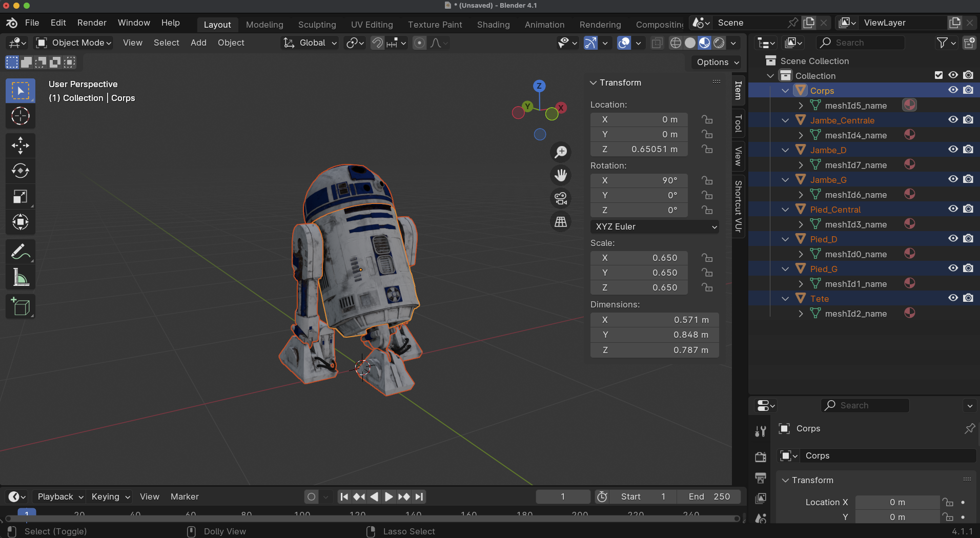Image resolution: width=980 pixels, height=538 pixels.
Task: Switch to the Shading workspace tab
Action: click(x=493, y=25)
